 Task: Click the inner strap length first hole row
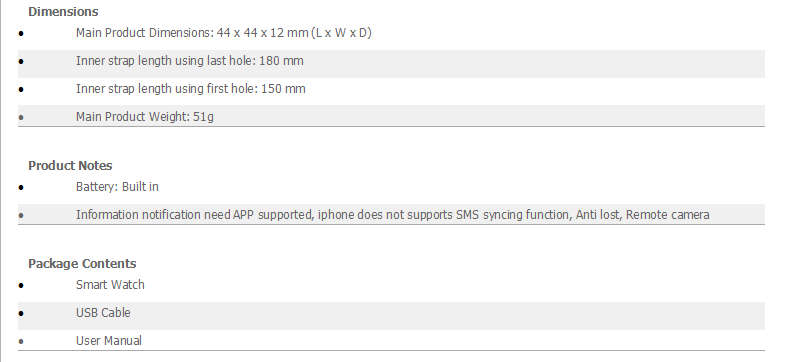coord(391,89)
